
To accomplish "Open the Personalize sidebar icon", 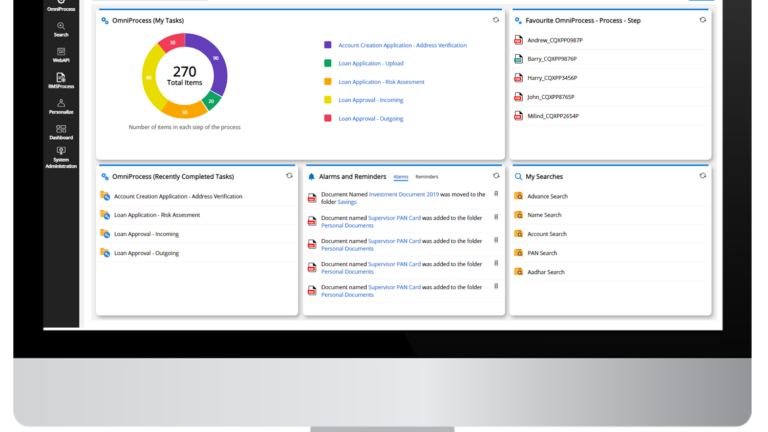I will tap(62, 105).
